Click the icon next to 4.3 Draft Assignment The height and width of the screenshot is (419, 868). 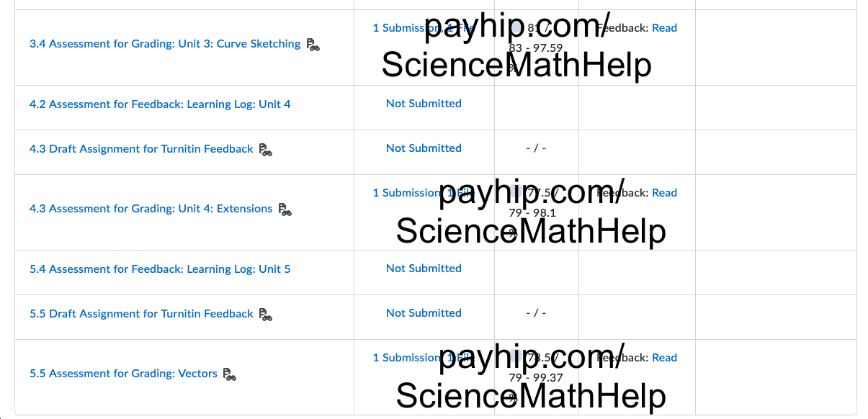(x=266, y=150)
